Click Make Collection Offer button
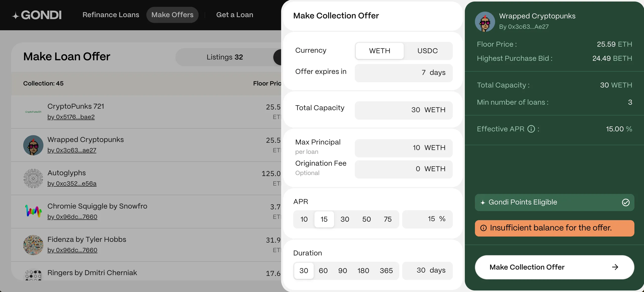 click(x=554, y=267)
